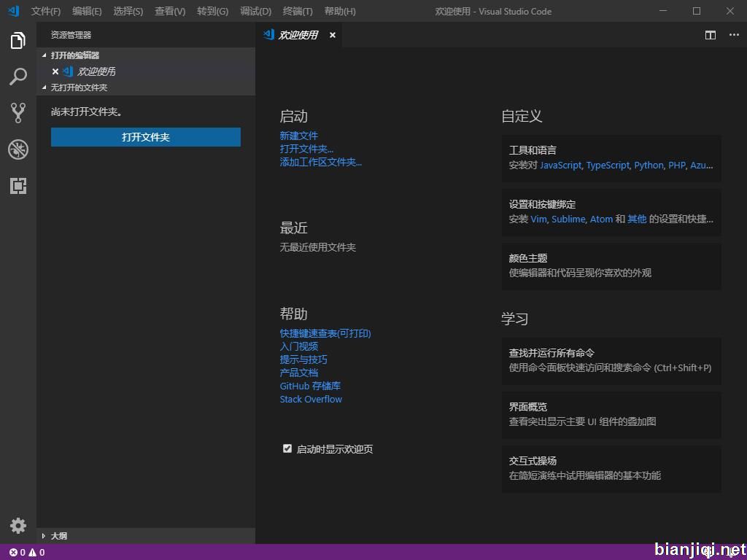Open the 入门视频 link
The width and height of the screenshot is (747, 560).
(298, 346)
